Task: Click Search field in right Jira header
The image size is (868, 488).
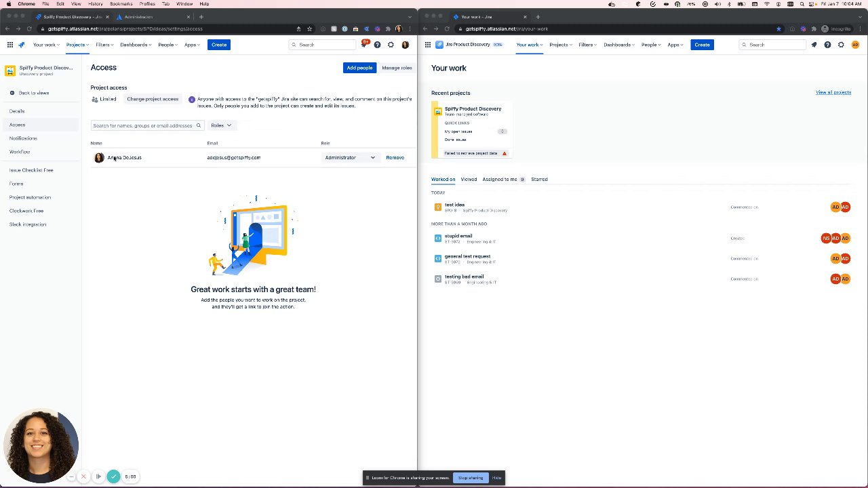Action: (x=772, y=45)
